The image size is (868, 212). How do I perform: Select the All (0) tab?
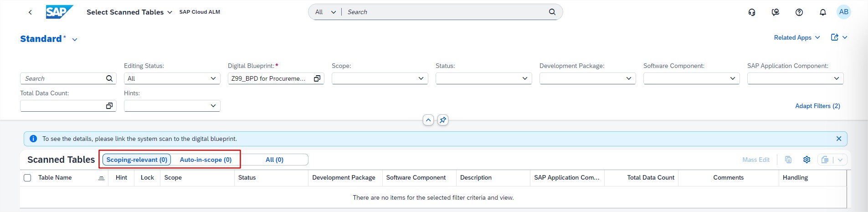(x=274, y=160)
